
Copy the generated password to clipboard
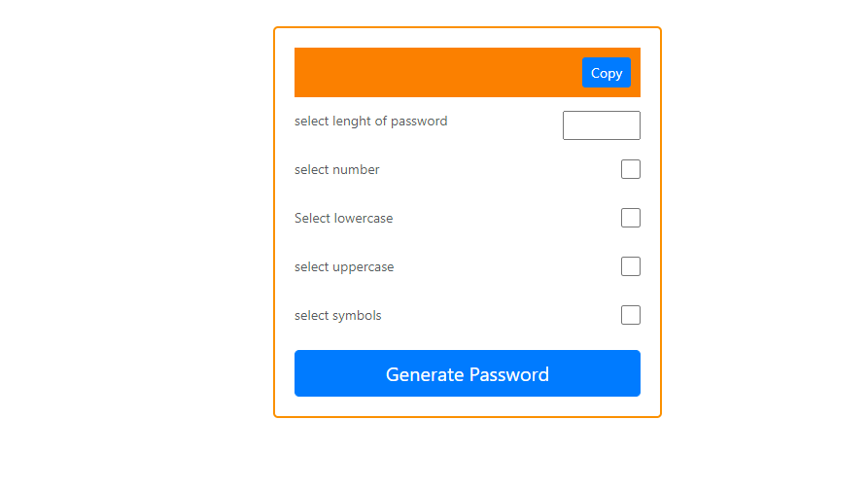pyautogui.click(x=606, y=73)
